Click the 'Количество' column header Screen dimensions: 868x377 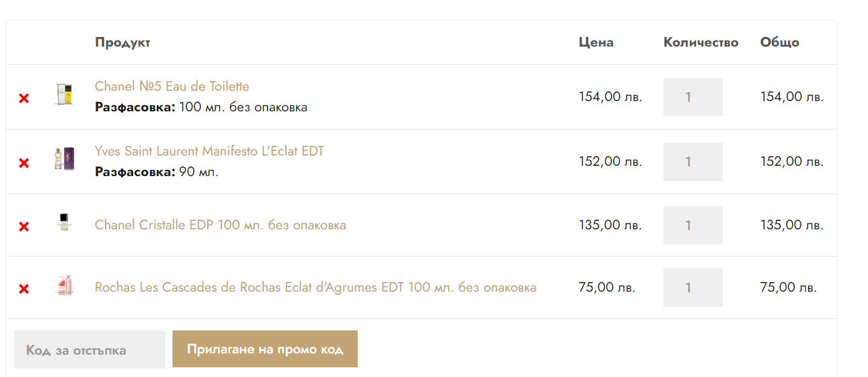coord(700,42)
